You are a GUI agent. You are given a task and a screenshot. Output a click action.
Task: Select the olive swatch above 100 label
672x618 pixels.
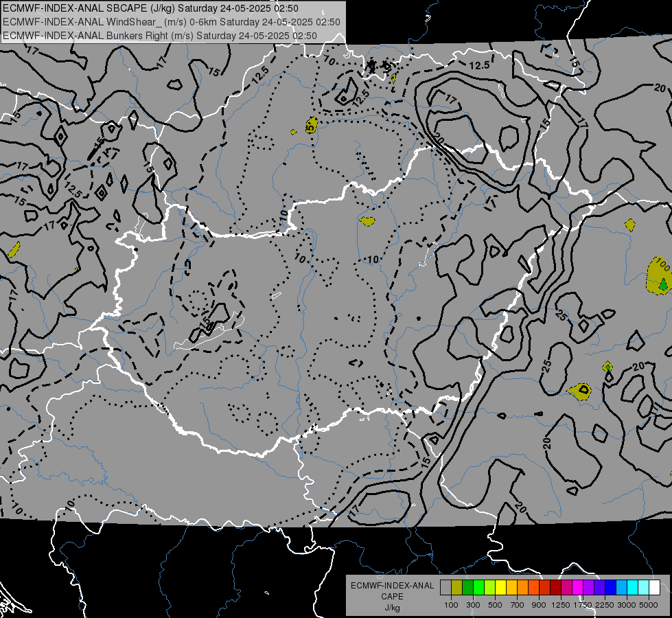(x=457, y=588)
